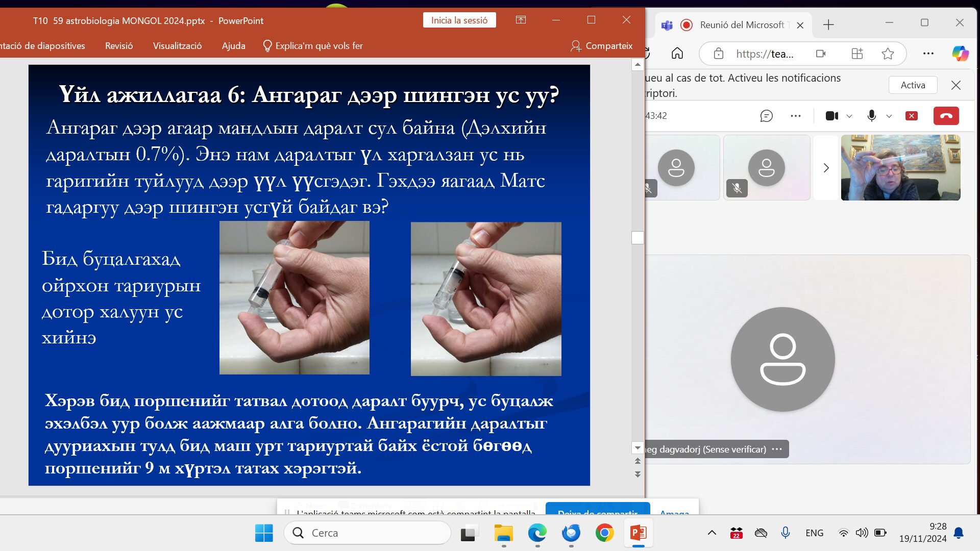Open options ellipsis next to dagvadorj name

tap(777, 449)
